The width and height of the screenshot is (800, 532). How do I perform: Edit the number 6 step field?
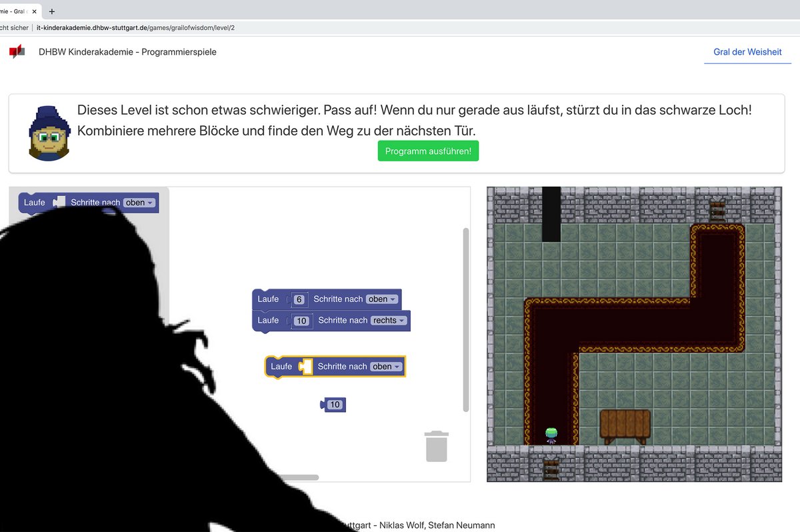(x=299, y=300)
